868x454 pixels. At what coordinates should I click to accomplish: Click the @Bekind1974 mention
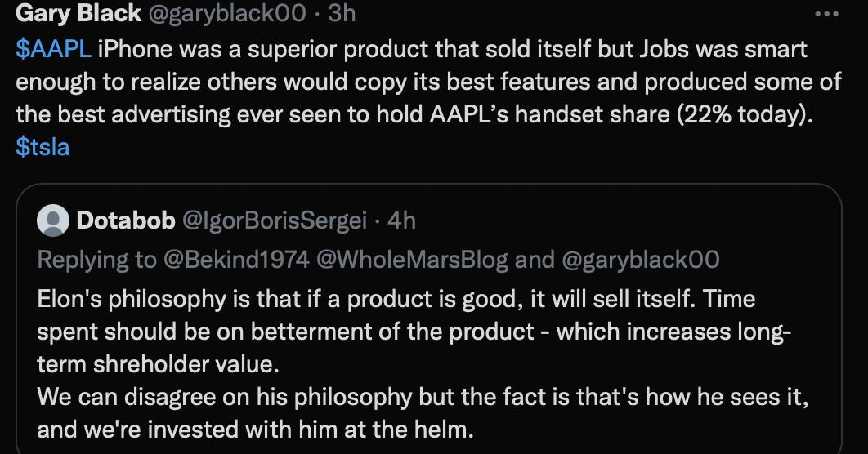tap(235, 260)
